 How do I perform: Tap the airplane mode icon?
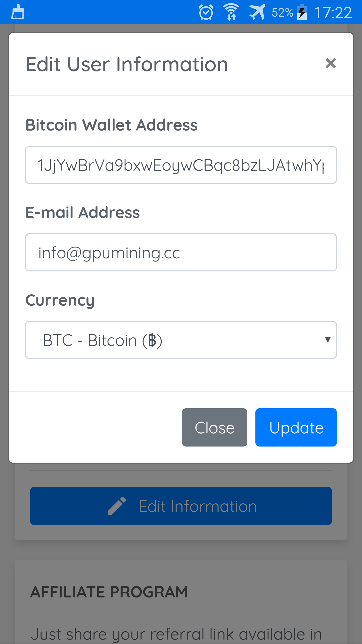[x=257, y=12]
